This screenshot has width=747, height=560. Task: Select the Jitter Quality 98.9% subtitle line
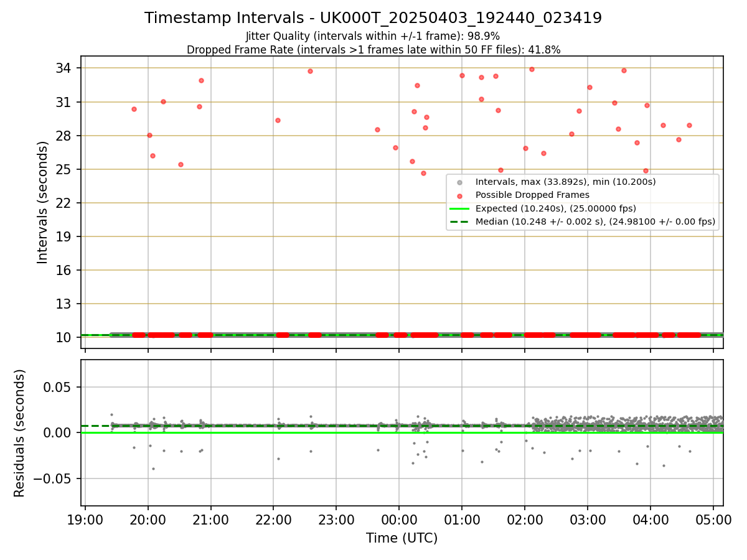[x=373, y=36]
